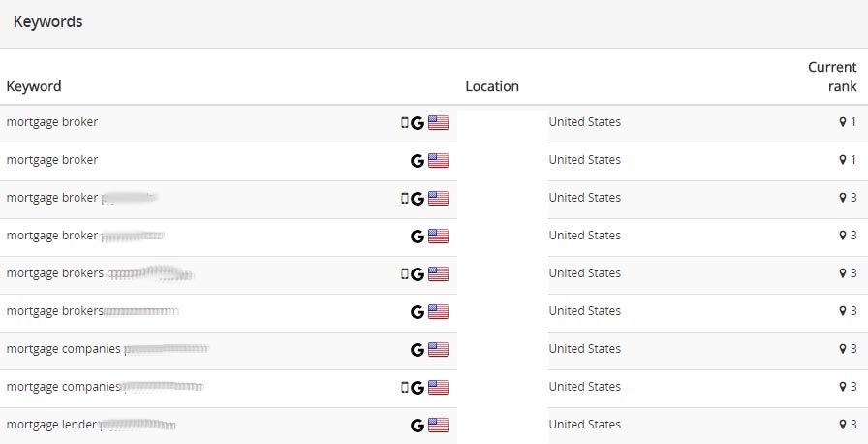Click the map pin icon beside rank 1 in first row
Screen dimensions: 868x444
843,122
